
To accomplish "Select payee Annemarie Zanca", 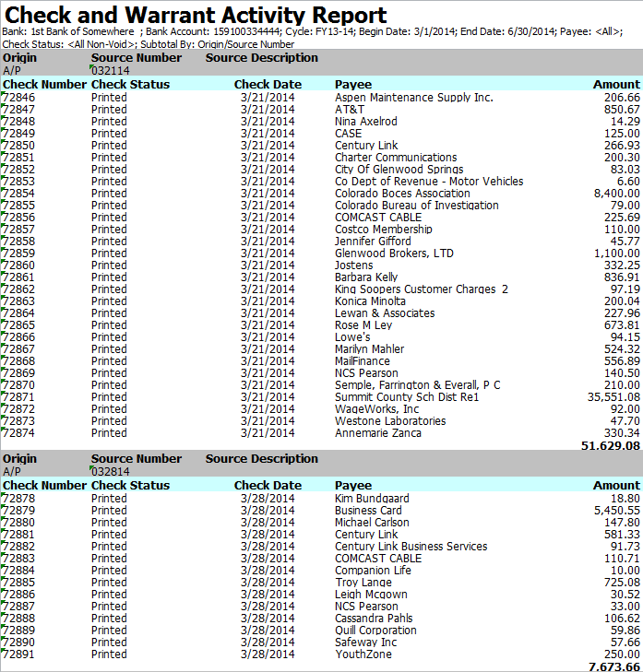I will 378,433.
